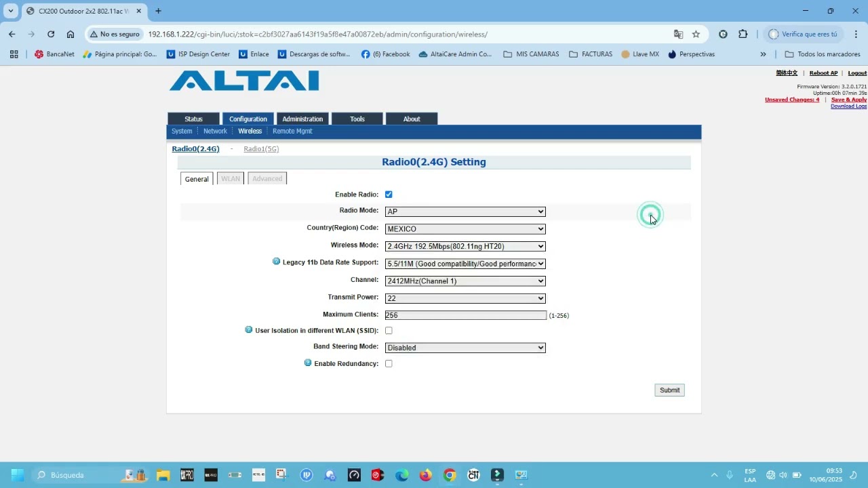
Task: Expand the Wireless Mode dropdown
Action: coord(465,246)
